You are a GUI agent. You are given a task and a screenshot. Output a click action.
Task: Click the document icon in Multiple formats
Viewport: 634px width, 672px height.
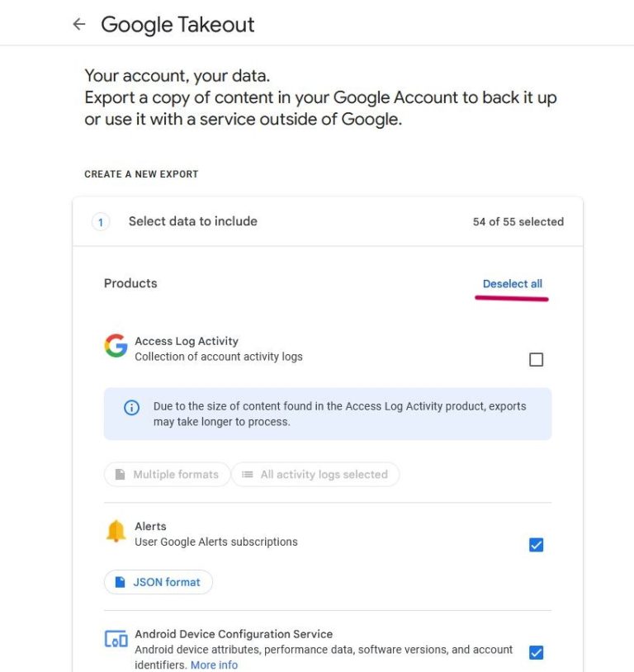tap(121, 475)
